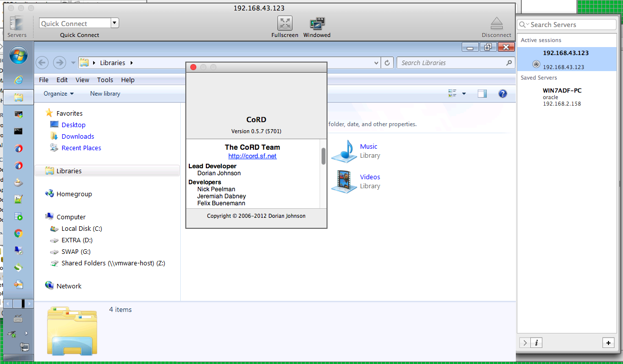
Task: Open the Servers drawer icon in CoRD toolbar
Action: tap(17, 24)
